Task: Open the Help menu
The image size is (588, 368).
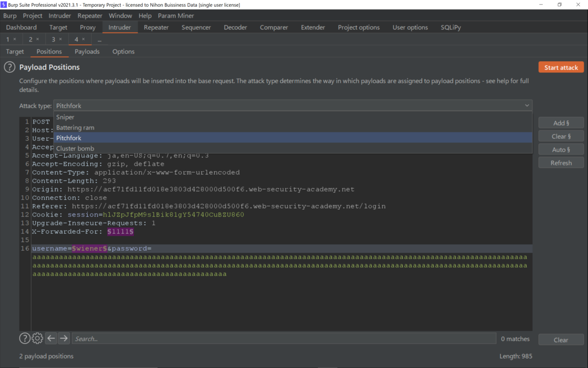Action: 145,16
